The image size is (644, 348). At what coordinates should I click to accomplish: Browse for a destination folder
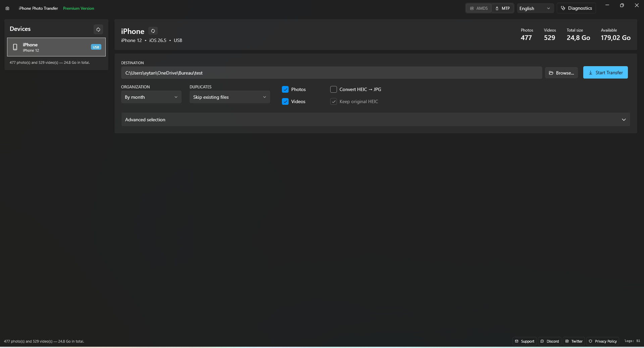561,73
